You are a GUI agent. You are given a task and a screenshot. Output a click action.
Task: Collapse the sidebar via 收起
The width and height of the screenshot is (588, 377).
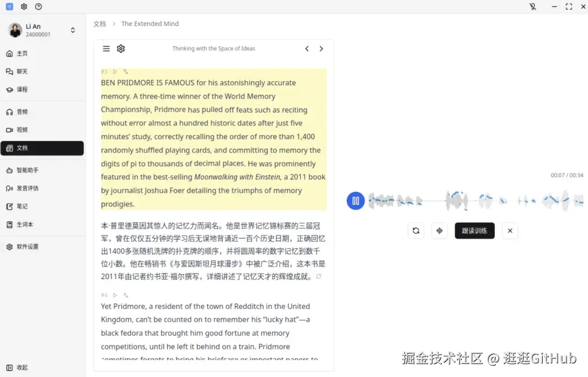tap(21, 367)
